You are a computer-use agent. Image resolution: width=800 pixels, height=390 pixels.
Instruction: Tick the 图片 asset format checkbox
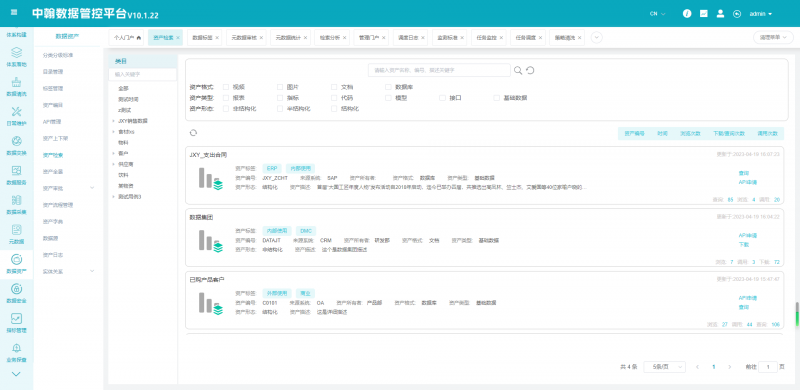280,87
